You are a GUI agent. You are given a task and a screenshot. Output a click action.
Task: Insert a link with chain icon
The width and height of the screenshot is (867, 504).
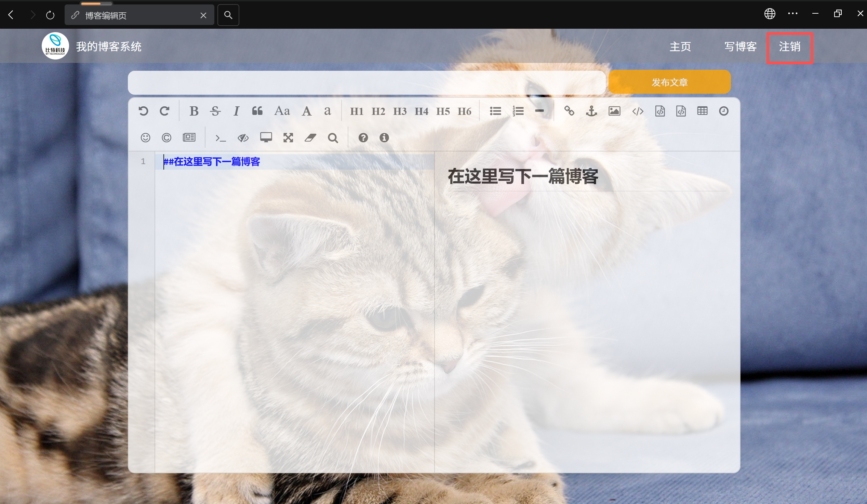(x=569, y=111)
